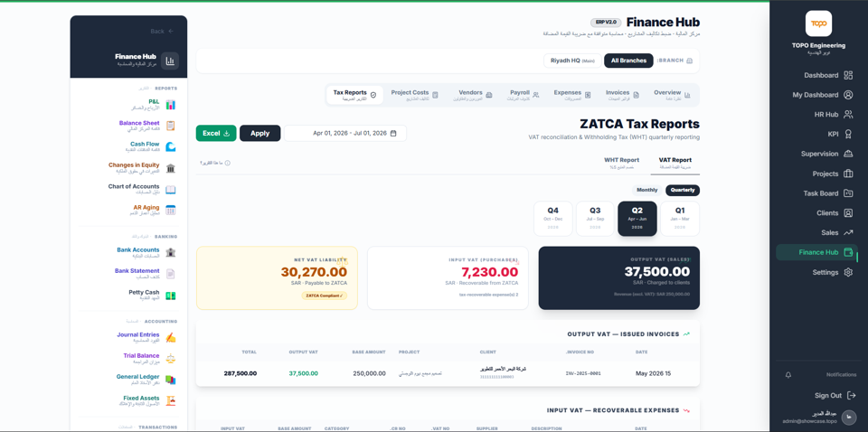Click the Bank Accounts building icon
868x432 pixels.
171,252
